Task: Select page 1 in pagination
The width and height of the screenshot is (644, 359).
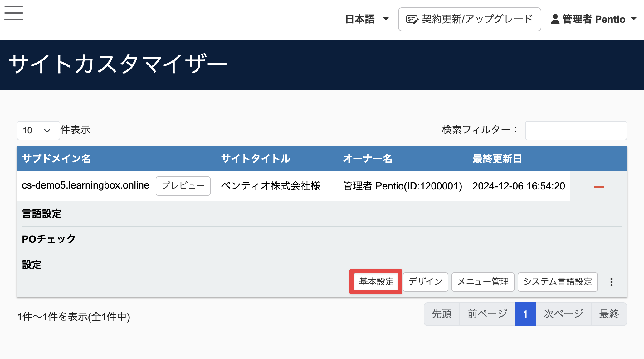Action: click(525, 314)
